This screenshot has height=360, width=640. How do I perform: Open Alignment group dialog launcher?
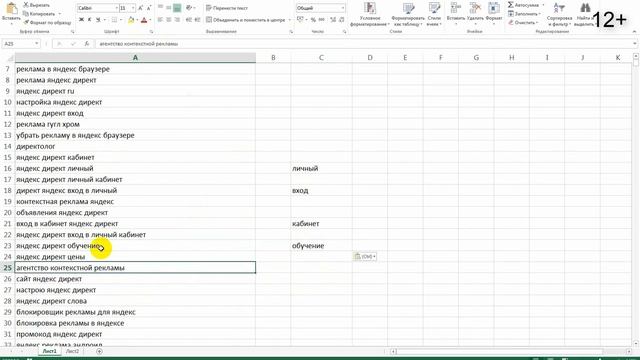pos(291,31)
